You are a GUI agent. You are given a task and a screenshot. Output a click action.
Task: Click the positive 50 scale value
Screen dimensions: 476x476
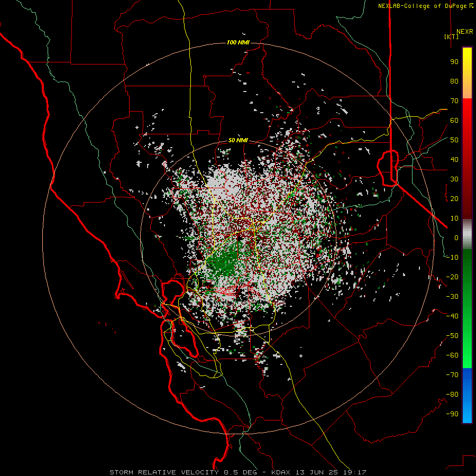tap(454, 140)
